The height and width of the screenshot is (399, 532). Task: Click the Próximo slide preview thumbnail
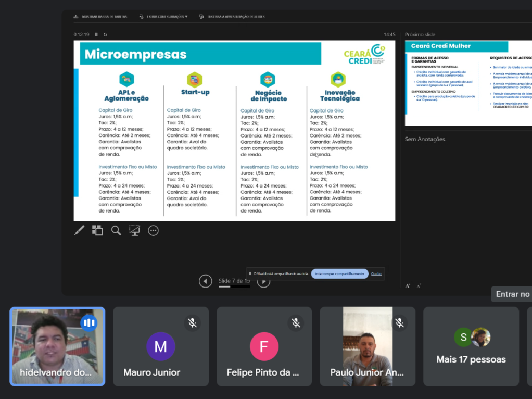[468, 83]
